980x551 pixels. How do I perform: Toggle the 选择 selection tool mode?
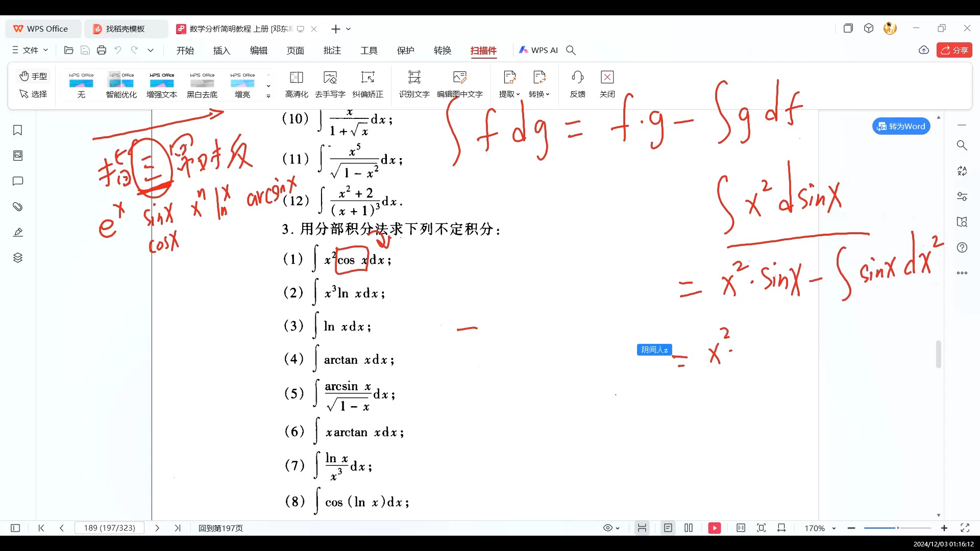pos(34,94)
